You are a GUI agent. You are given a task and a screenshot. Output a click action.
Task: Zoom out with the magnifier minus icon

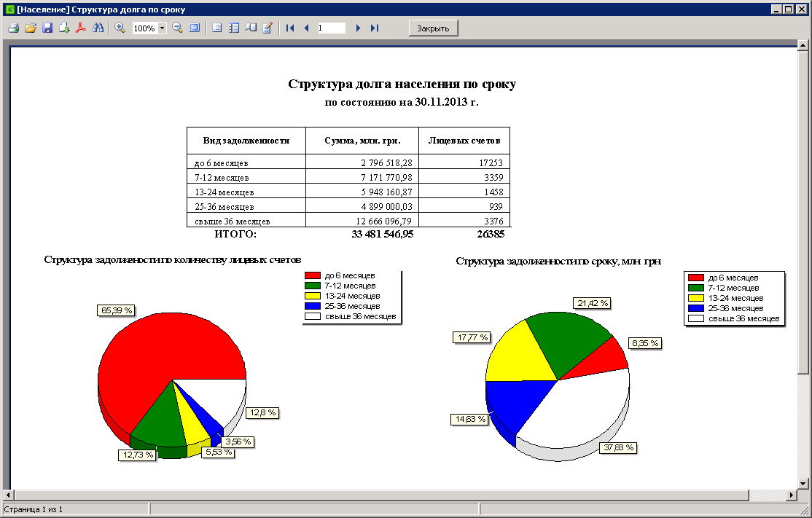point(178,28)
